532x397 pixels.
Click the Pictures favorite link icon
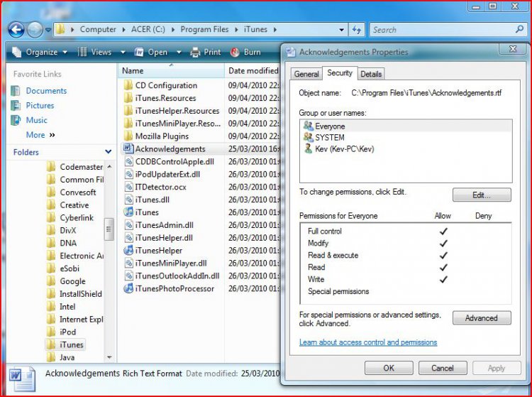tap(16, 105)
